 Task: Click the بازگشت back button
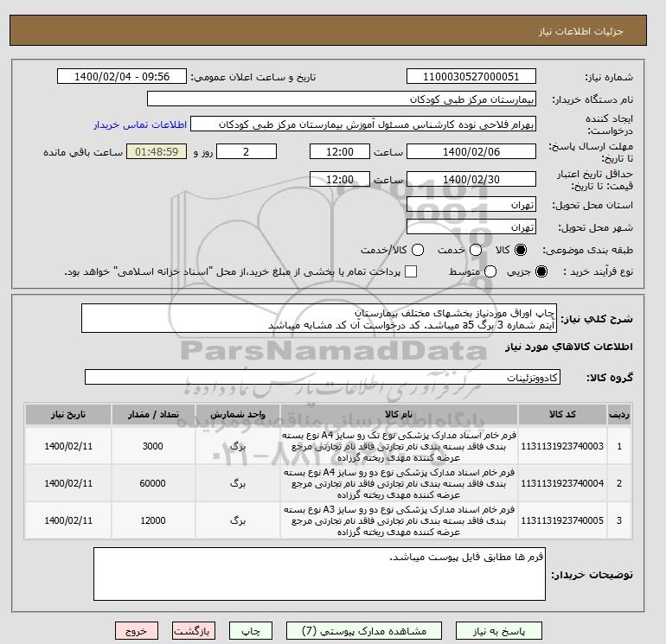[x=193, y=631]
